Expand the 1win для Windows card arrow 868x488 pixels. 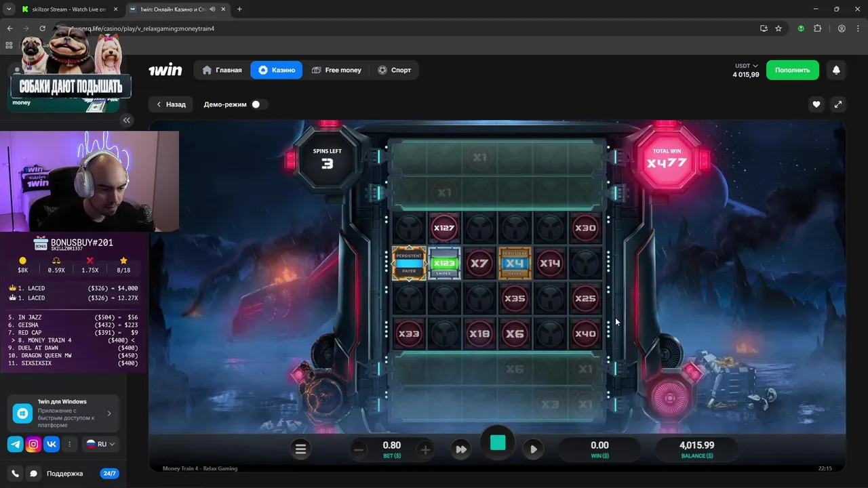pos(109,413)
